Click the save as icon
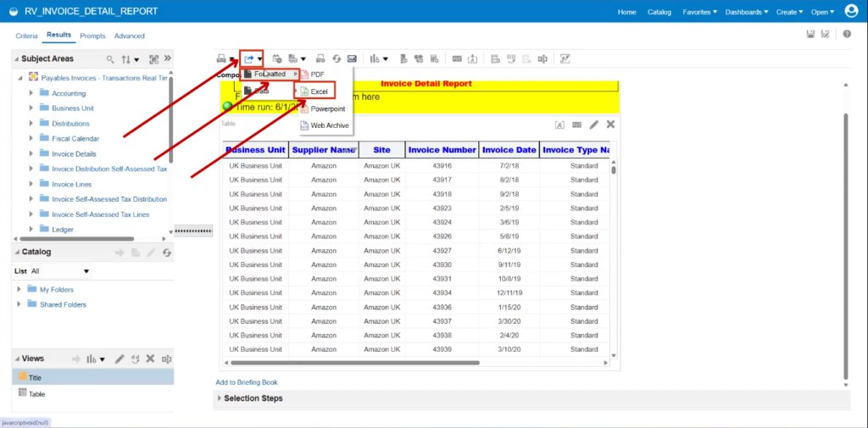The height and width of the screenshot is (428, 868). coord(825,35)
